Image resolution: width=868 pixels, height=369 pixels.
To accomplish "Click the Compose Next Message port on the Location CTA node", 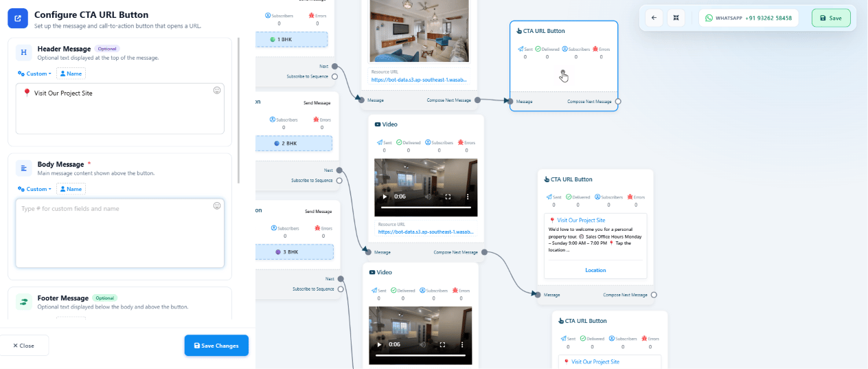I will click(x=654, y=295).
